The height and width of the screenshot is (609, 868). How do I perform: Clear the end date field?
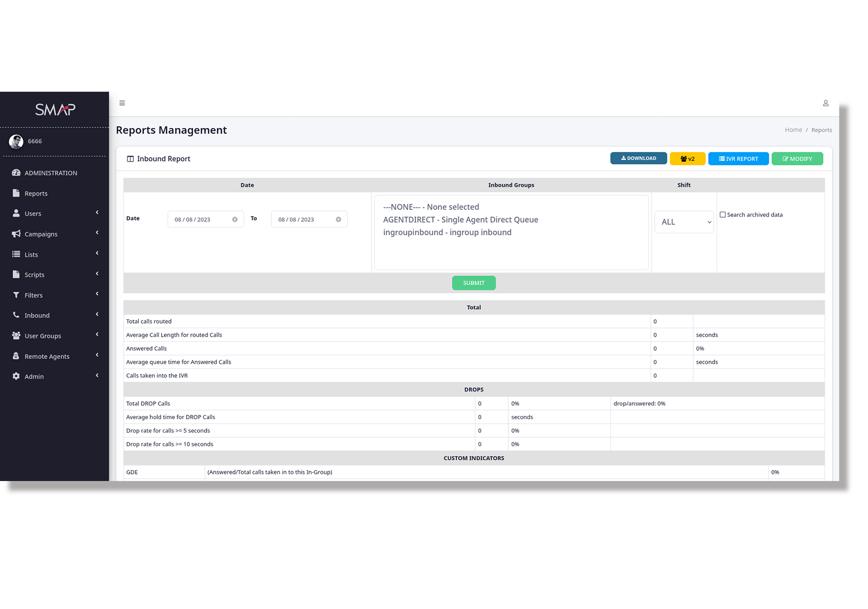point(339,220)
